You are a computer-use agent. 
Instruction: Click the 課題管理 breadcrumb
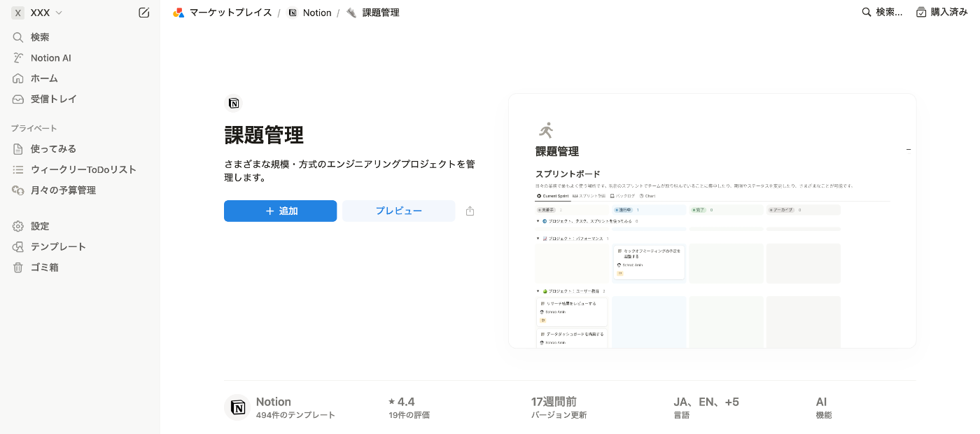pos(381,13)
